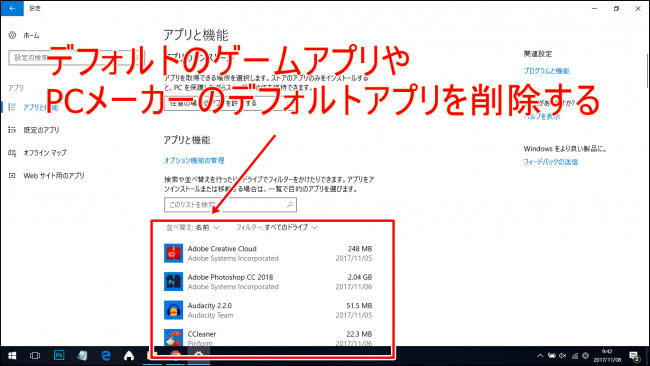Select Adobe Creative Cloud app entry
650x366 pixels.
pos(268,253)
